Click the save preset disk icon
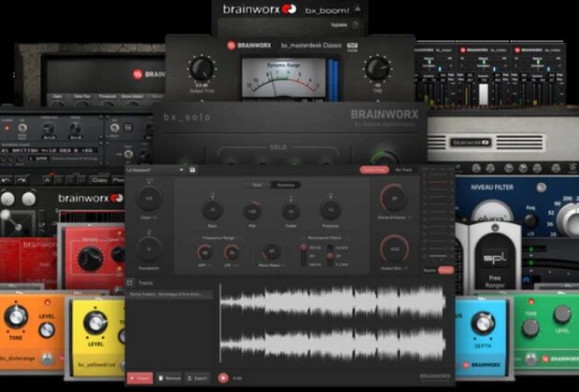This screenshot has height=392, width=579. pyautogui.click(x=192, y=170)
